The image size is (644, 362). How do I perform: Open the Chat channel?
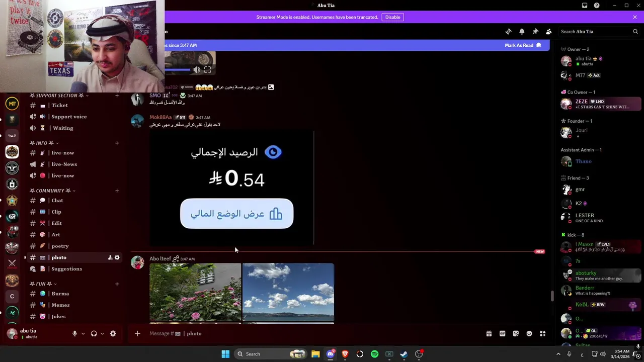coord(74,200)
